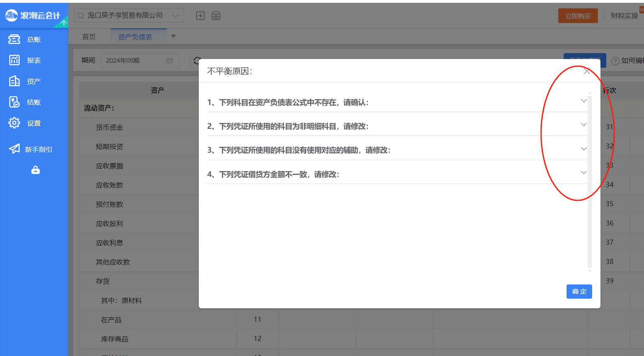Image resolution: width=644 pixels, height=356 pixels.
Task: Click the 短期投资 row
Action: 109,146
